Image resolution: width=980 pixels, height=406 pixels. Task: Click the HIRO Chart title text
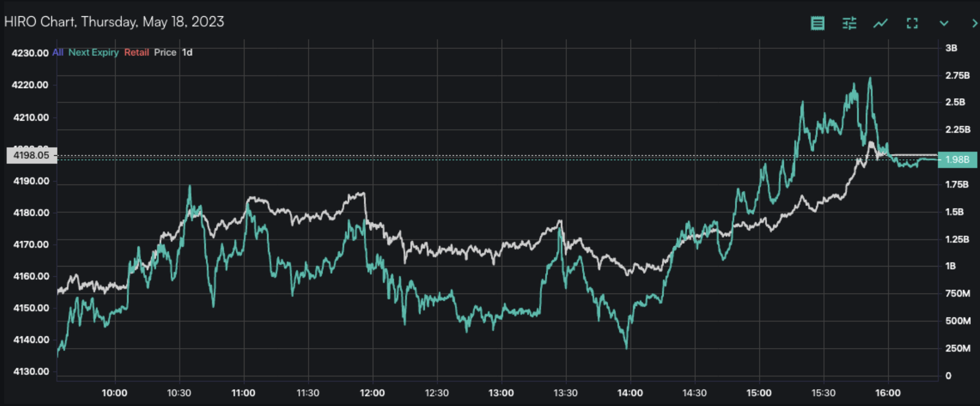tap(114, 22)
